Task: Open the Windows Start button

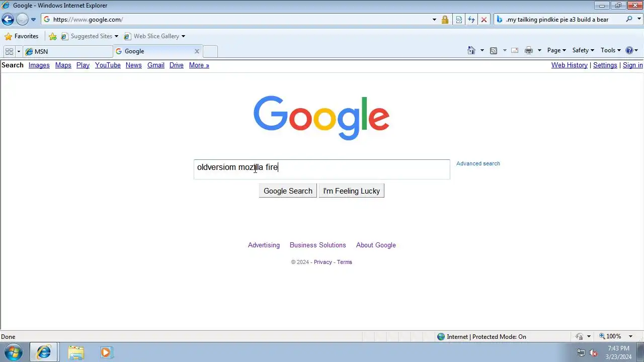Action: coord(14,352)
